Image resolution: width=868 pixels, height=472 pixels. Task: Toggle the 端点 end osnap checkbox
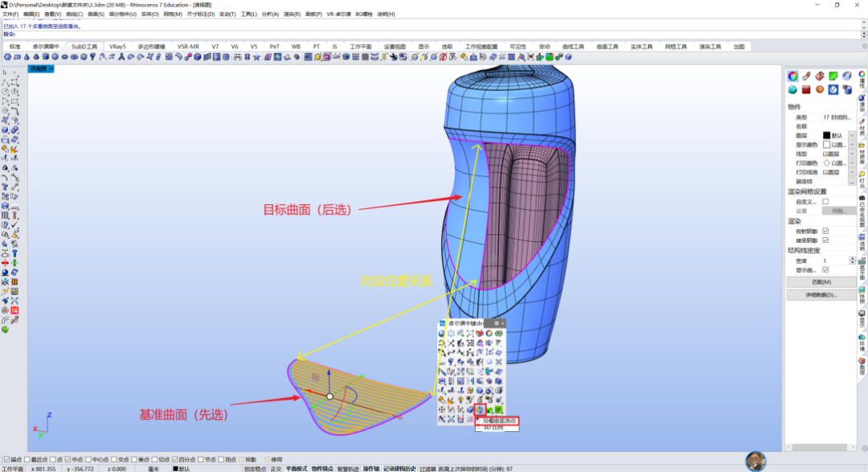click(x=7, y=459)
